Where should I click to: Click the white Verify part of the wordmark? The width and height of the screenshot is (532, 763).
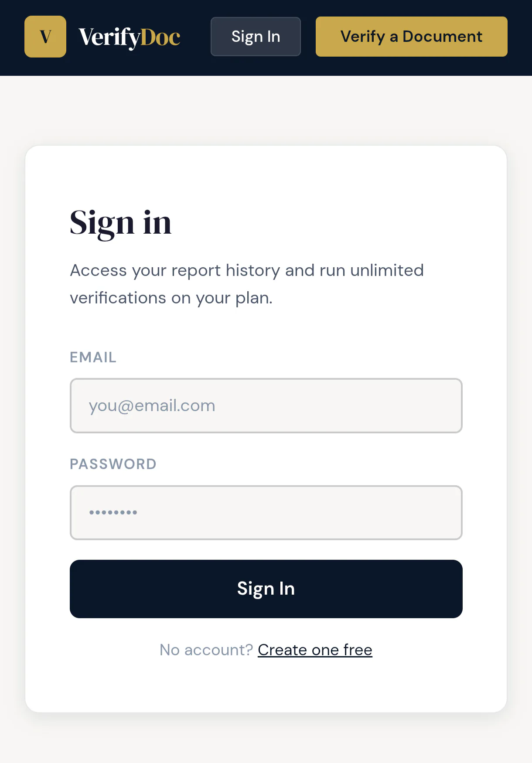pos(109,37)
